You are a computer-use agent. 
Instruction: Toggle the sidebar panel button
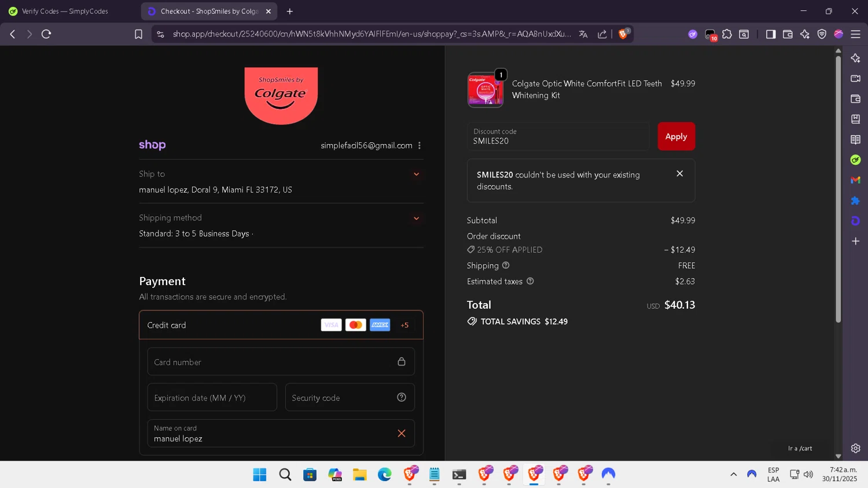tap(771, 34)
